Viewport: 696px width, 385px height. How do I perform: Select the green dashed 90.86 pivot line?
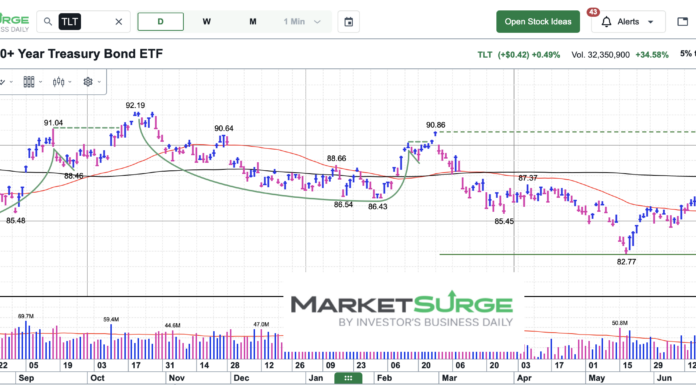(567, 132)
